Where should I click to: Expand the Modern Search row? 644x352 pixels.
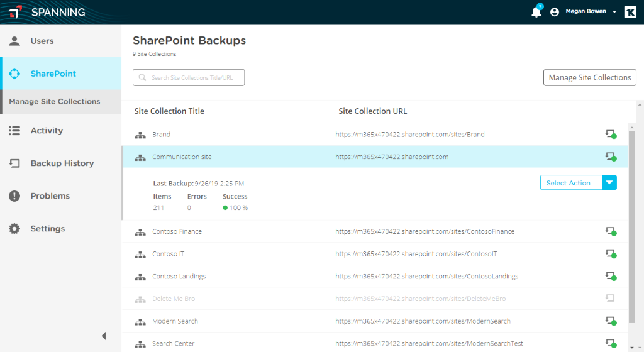pyautogui.click(x=375, y=321)
